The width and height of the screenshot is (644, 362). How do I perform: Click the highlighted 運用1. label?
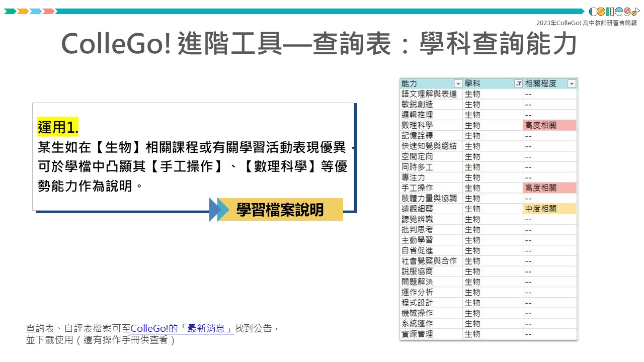tap(58, 128)
